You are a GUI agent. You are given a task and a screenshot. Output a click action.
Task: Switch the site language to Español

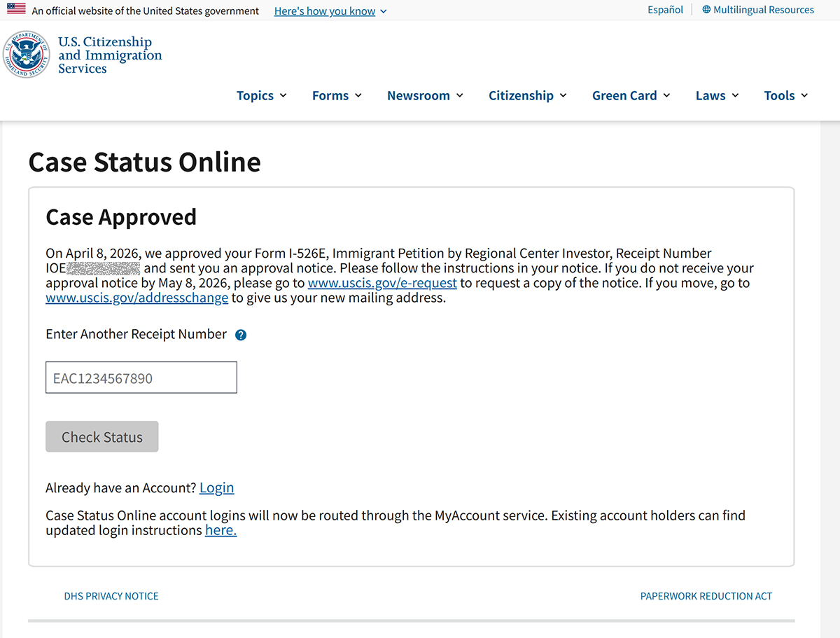coord(665,10)
